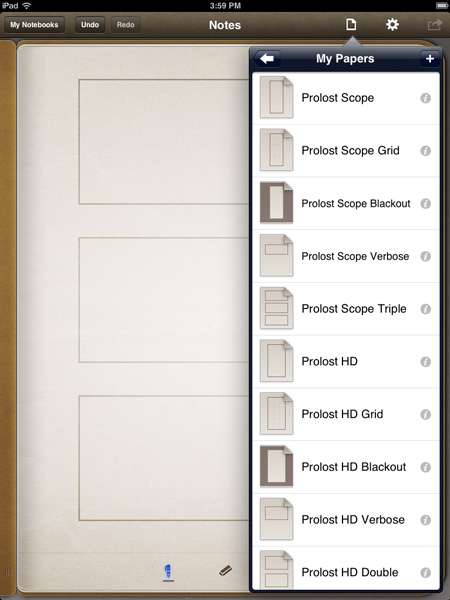Click the Redo button
Image resolution: width=450 pixels, height=600 pixels.
pos(126,25)
